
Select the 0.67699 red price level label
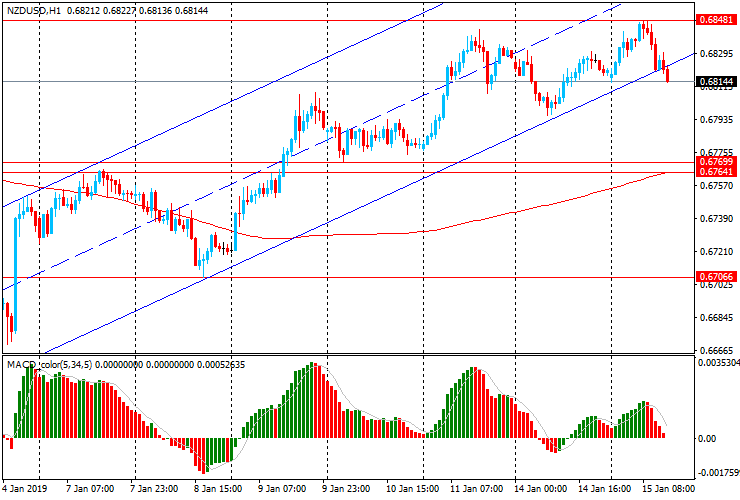(x=717, y=161)
